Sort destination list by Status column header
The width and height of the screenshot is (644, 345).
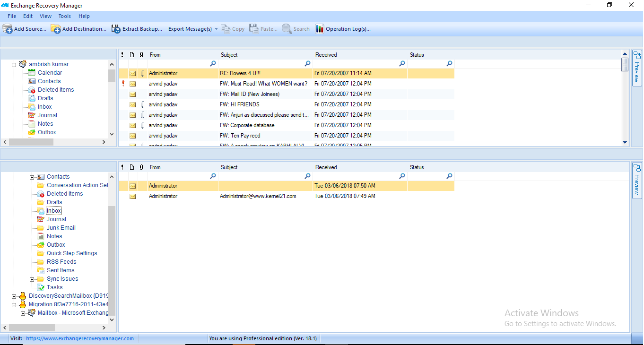coord(431,167)
